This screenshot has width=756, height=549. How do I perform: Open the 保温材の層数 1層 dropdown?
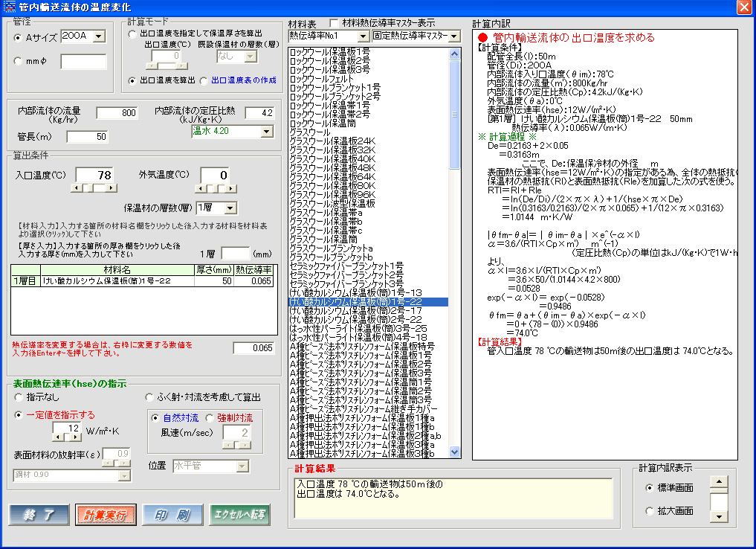pyautogui.click(x=230, y=208)
